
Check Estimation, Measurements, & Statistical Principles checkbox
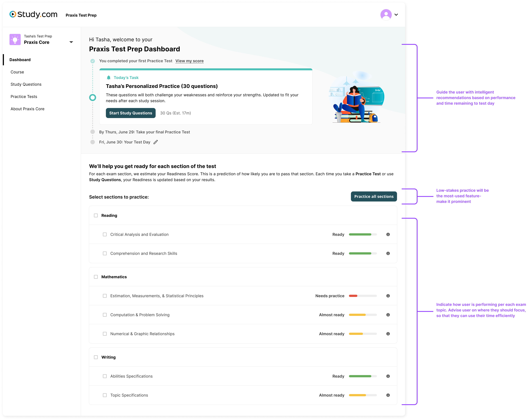click(x=105, y=296)
